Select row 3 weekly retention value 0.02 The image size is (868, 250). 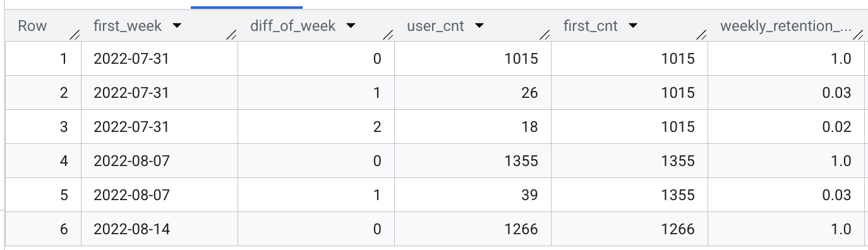[x=786, y=127]
